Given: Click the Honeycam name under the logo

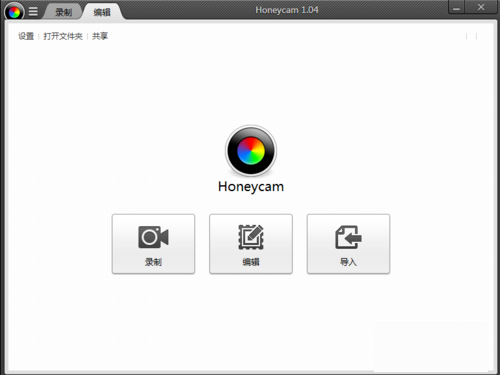Looking at the screenshot, I should [x=251, y=187].
